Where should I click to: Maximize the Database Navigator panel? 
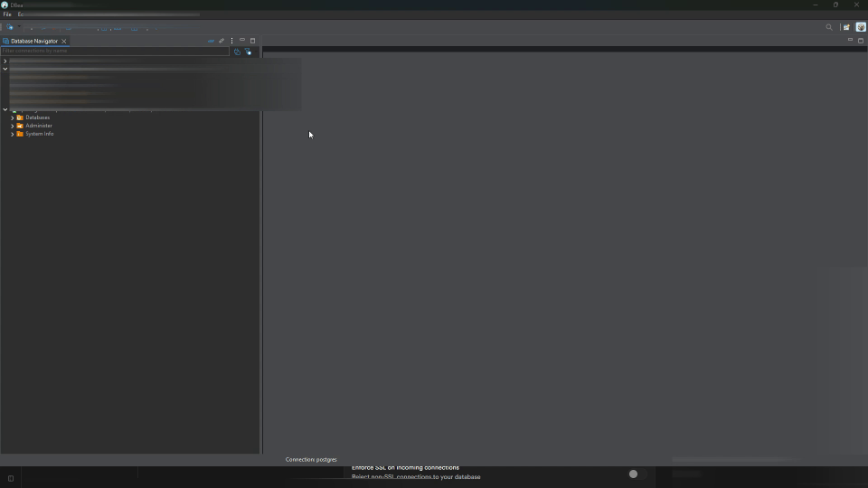point(253,41)
